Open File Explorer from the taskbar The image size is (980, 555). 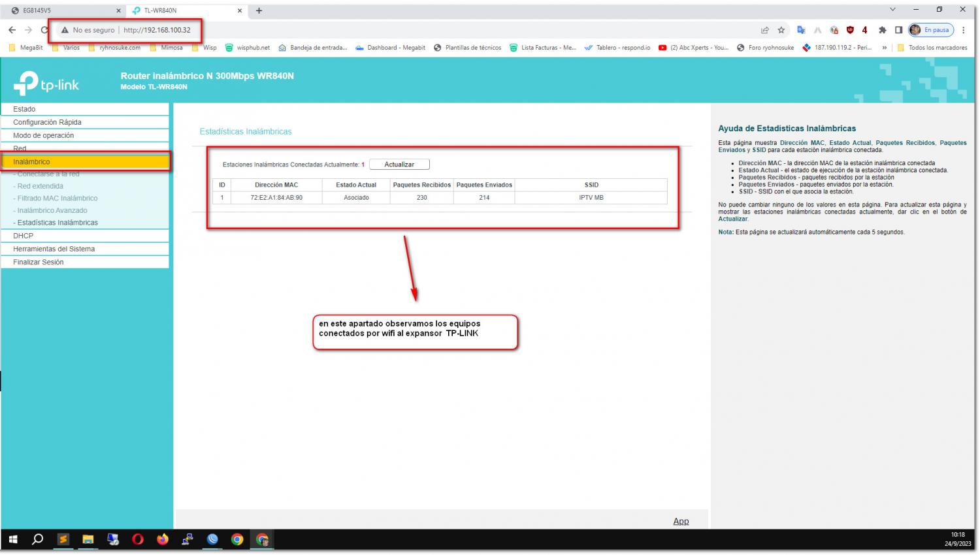click(x=88, y=539)
